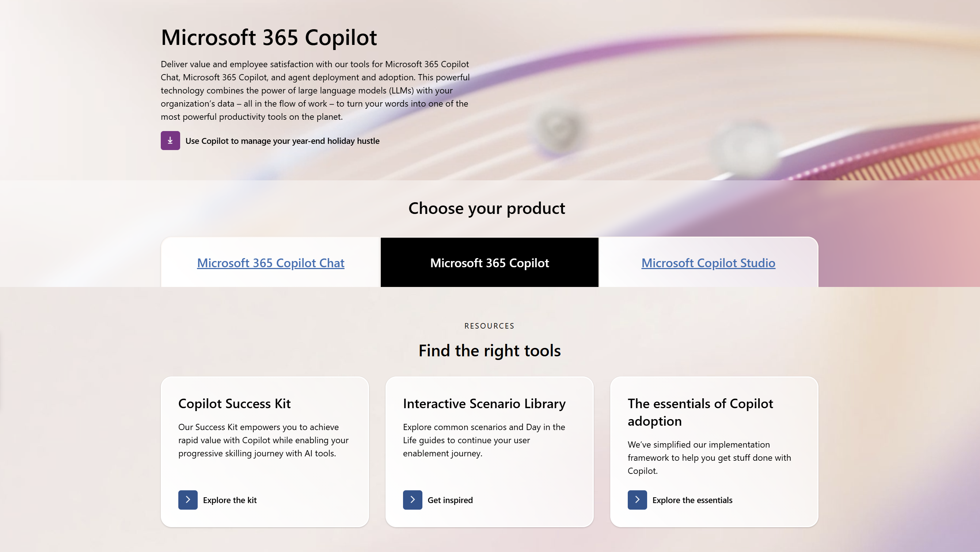Click the Copilot Success Kit card heading
Viewport: 980px width, 552px height.
pos(234,403)
